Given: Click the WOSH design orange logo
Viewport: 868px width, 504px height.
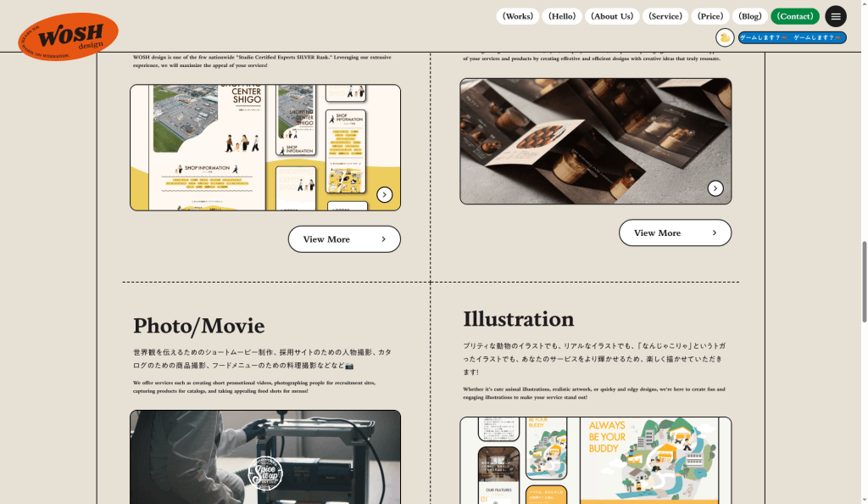Looking at the screenshot, I should 68,36.
